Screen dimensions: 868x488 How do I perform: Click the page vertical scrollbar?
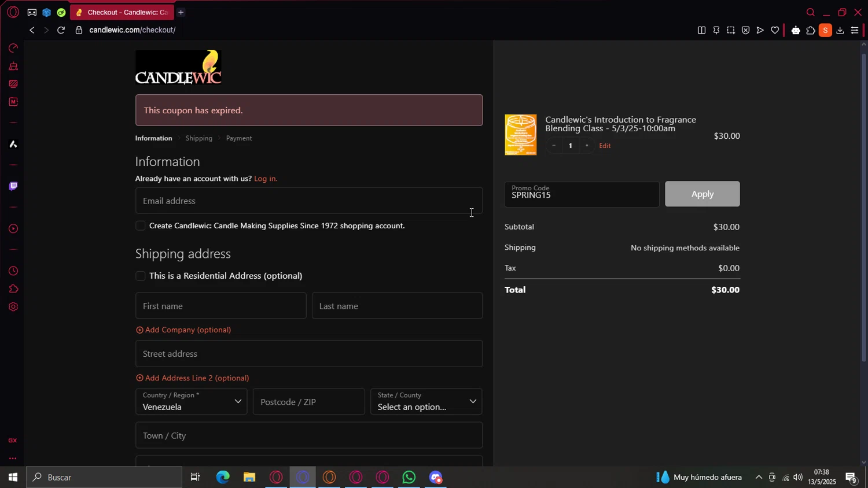pos(864,208)
